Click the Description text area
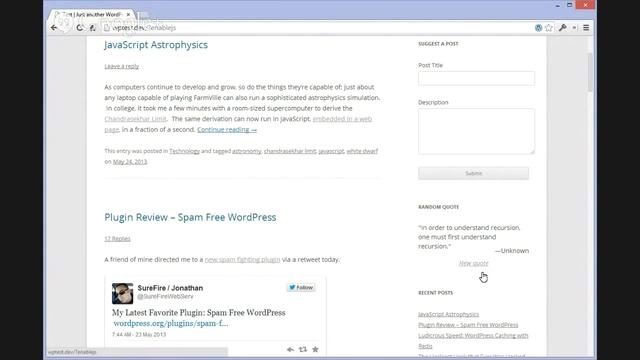 pyautogui.click(x=476, y=131)
